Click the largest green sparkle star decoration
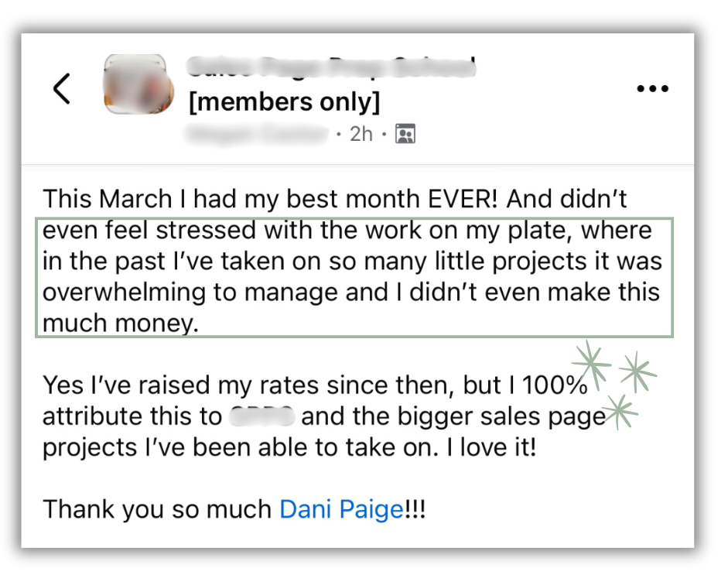Screen dimensions: 728x582 [591, 363]
